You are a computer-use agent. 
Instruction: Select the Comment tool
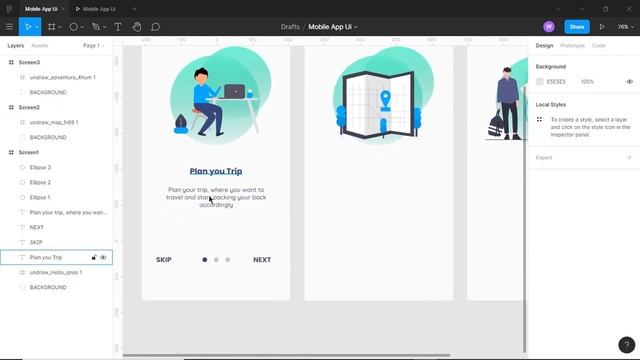(156, 27)
